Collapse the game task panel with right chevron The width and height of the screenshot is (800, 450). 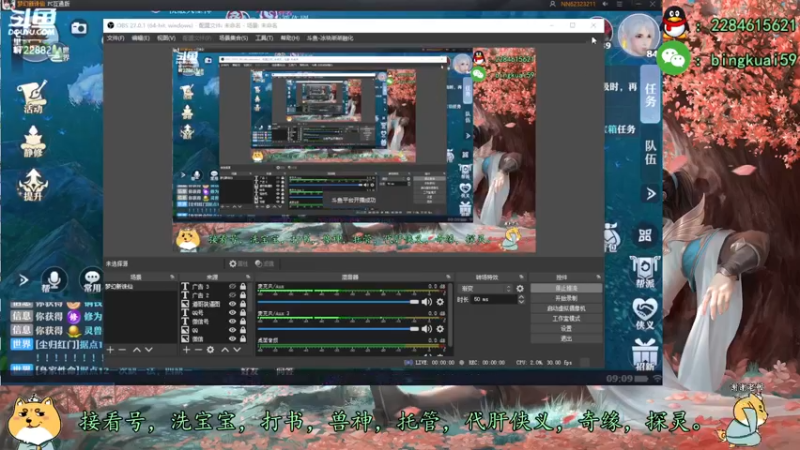tap(651, 193)
